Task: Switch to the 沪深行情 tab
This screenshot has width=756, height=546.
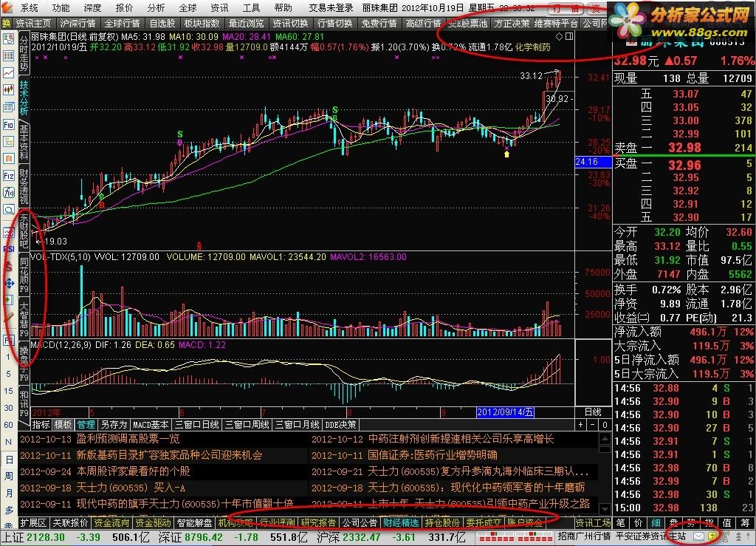Action: 78,23
